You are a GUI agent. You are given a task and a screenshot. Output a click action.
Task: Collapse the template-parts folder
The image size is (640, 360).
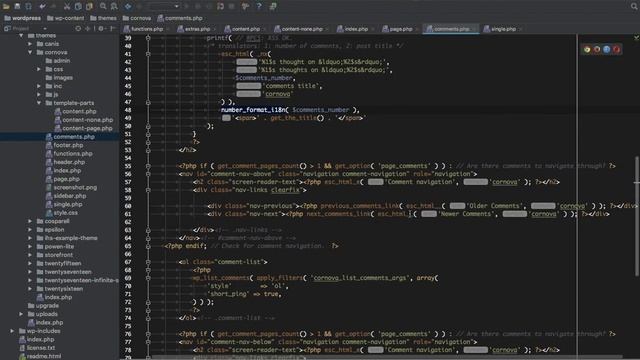pos(39,103)
